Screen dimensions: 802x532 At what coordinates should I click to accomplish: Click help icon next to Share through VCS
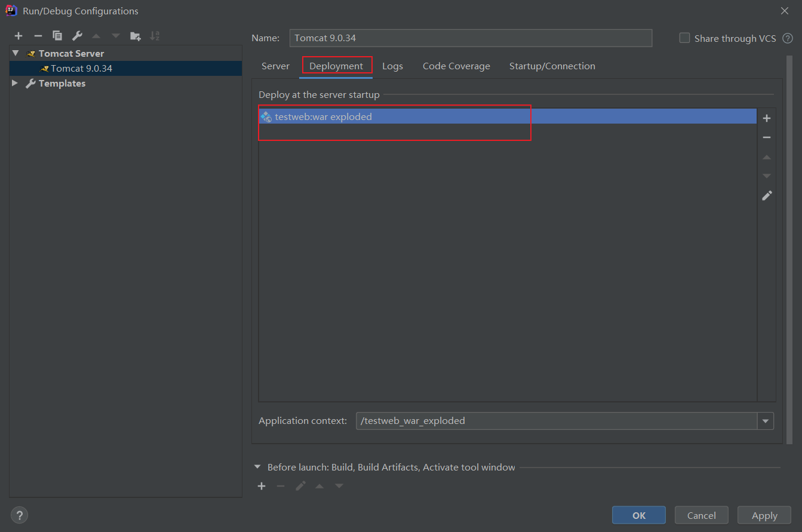coord(788,38)
